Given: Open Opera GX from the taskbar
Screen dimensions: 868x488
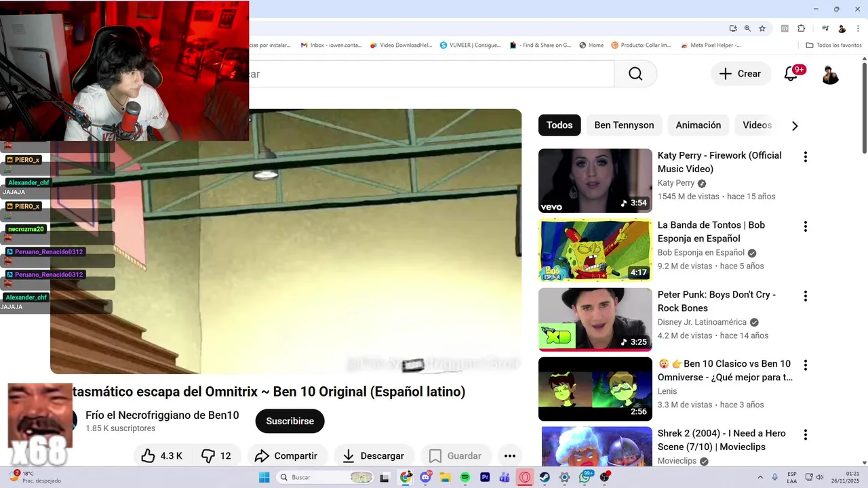Looking at the screenshot, I should pos(524,477).
